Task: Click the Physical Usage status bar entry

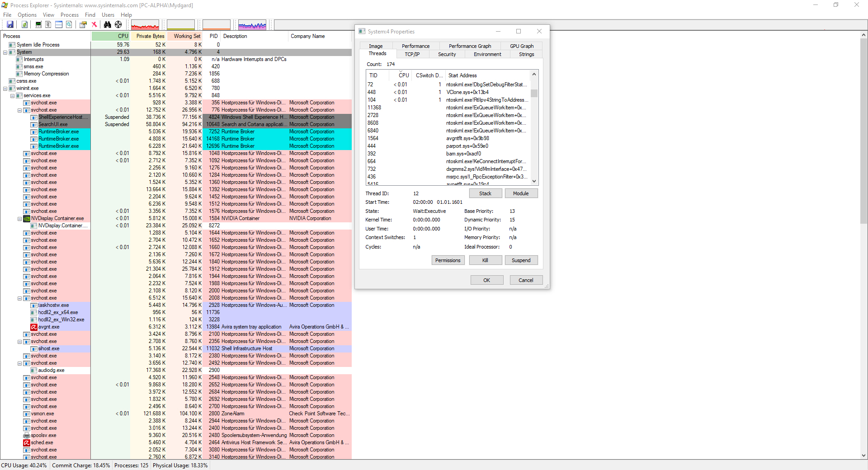Action: click(180, 465)
